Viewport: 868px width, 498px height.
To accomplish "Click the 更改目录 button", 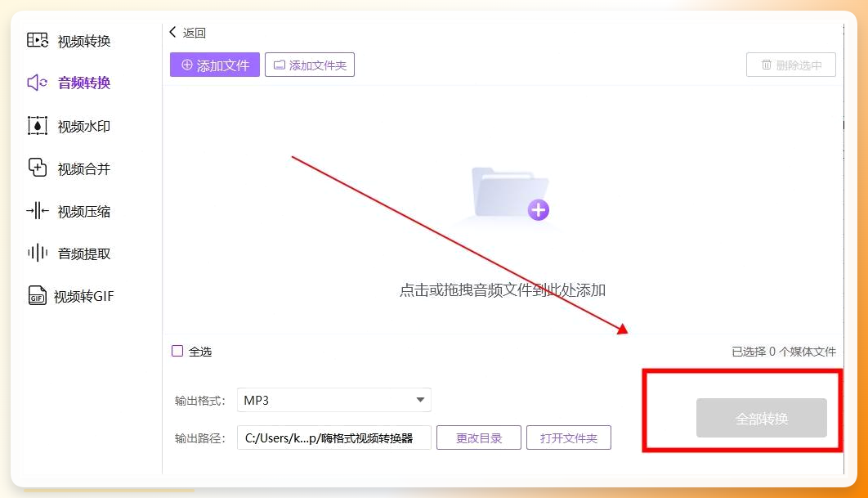I will click(479, 437).
